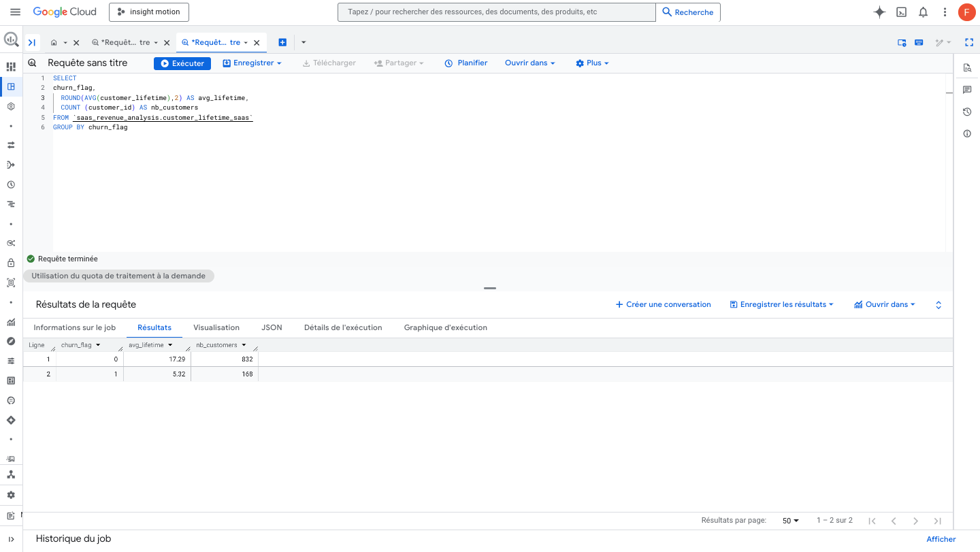This screenshot has height=552, width=980.
Task: Open results panel Ouvrir dans dropdown
Action: click(885, 305)
